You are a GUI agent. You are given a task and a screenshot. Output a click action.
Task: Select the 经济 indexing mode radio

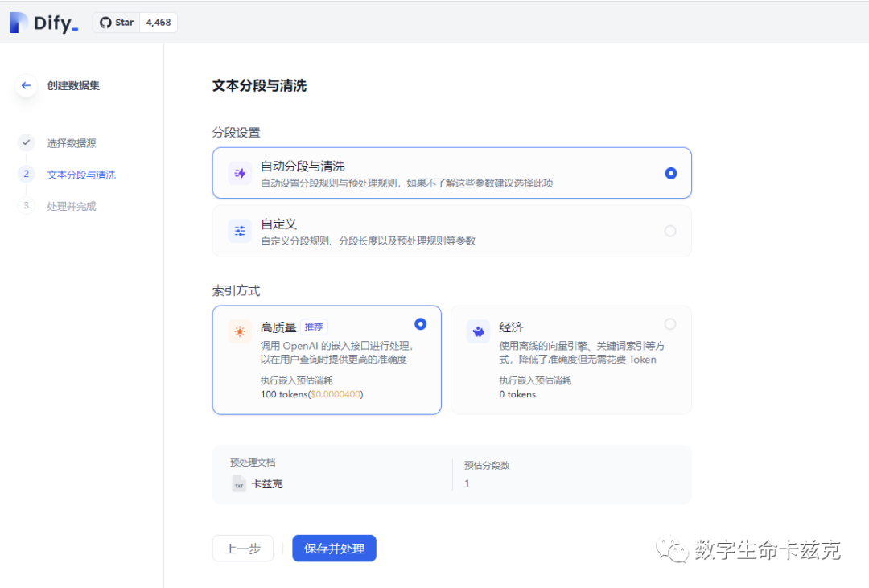[670, 323]
